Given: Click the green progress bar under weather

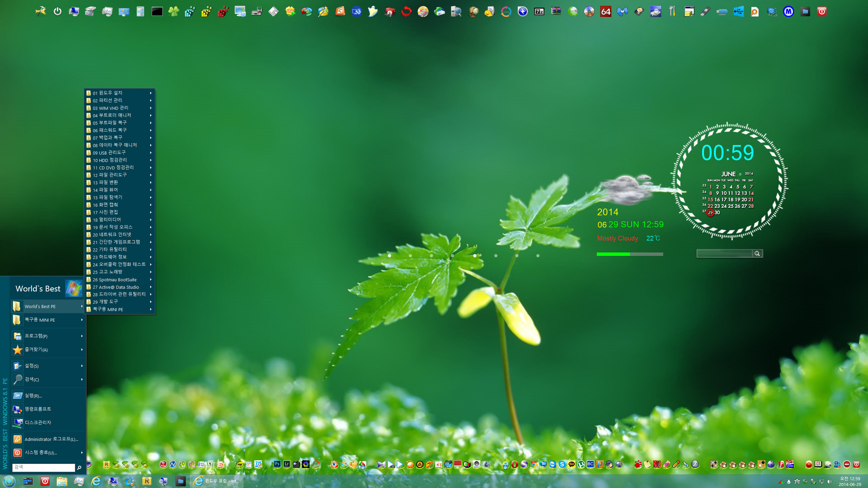Looking at the screenshot, I should point(630,254).
